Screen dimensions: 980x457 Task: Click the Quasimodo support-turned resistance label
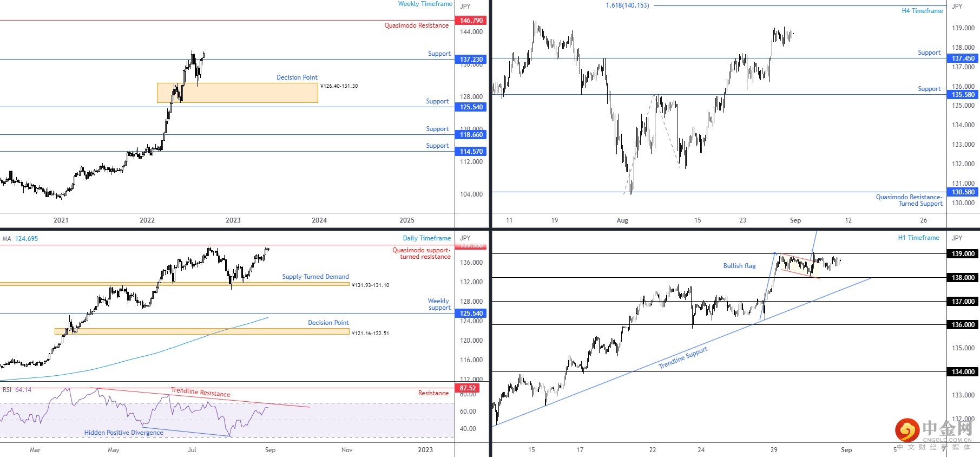pyautogui.click(x=422, y=253)
